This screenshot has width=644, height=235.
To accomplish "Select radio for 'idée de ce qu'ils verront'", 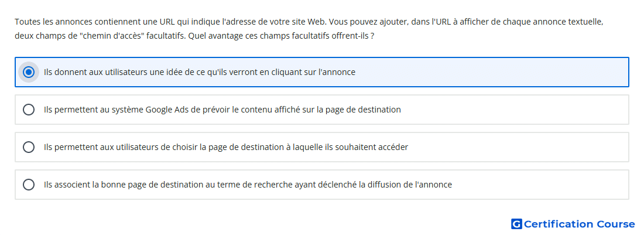I will point(28,72).
